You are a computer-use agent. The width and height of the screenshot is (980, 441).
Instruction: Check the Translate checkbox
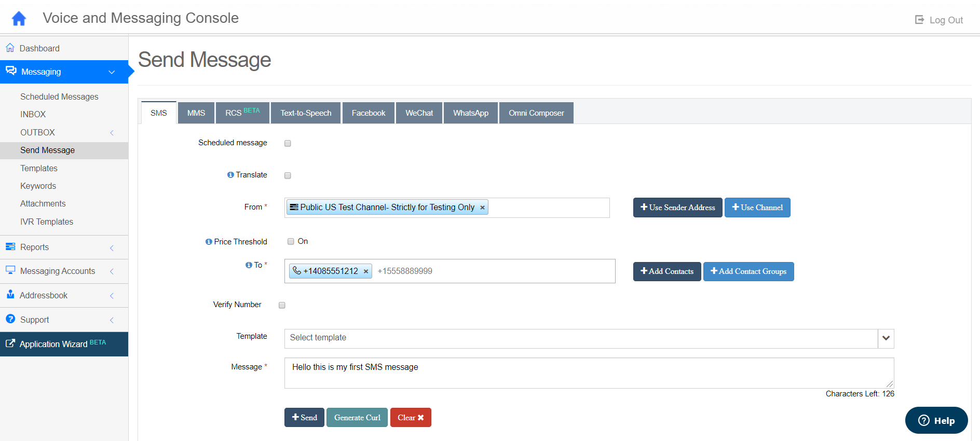coord(288,175)
